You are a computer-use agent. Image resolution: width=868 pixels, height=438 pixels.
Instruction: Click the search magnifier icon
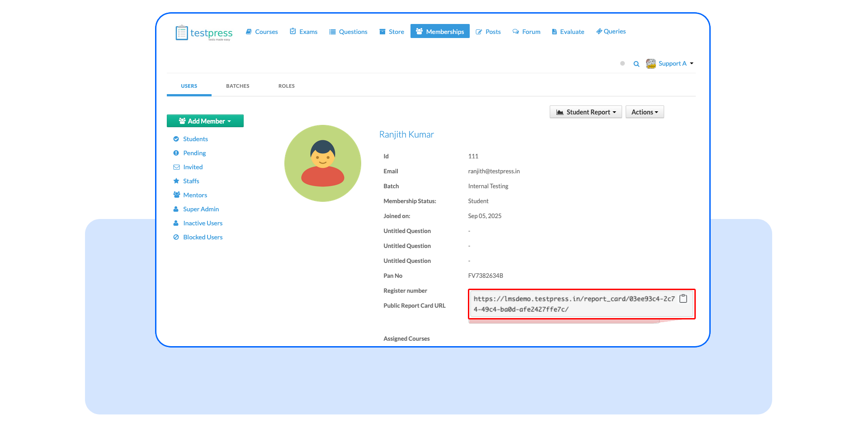point(636,64)
